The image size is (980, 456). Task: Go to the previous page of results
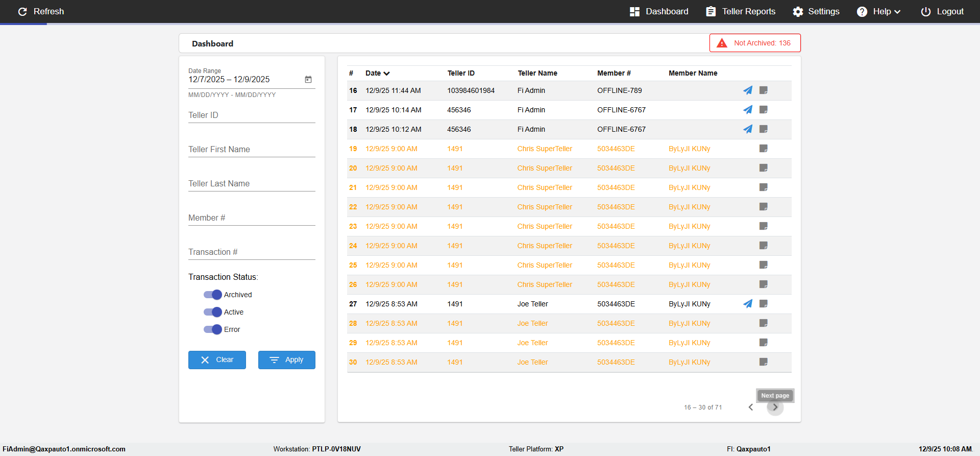[x=750, y=407]
